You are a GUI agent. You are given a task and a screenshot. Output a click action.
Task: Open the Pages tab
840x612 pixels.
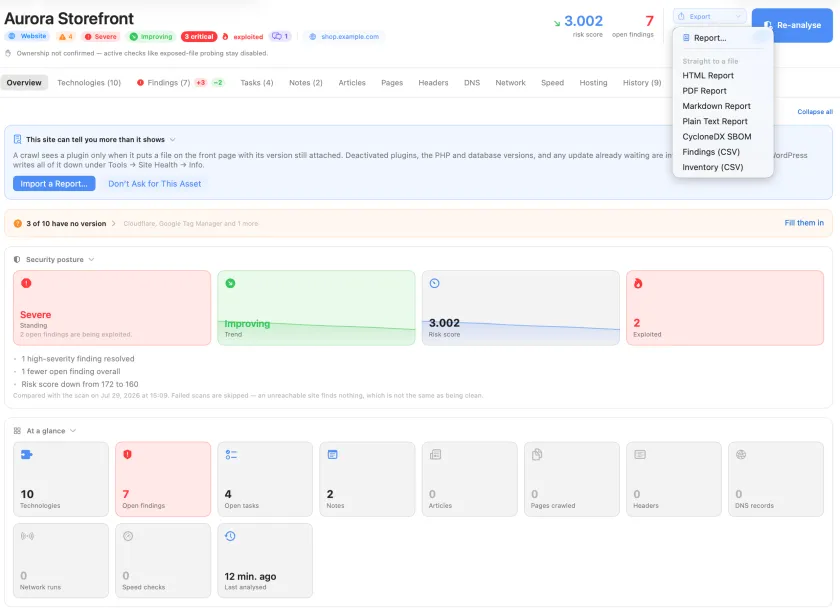[x=392, y=83]
